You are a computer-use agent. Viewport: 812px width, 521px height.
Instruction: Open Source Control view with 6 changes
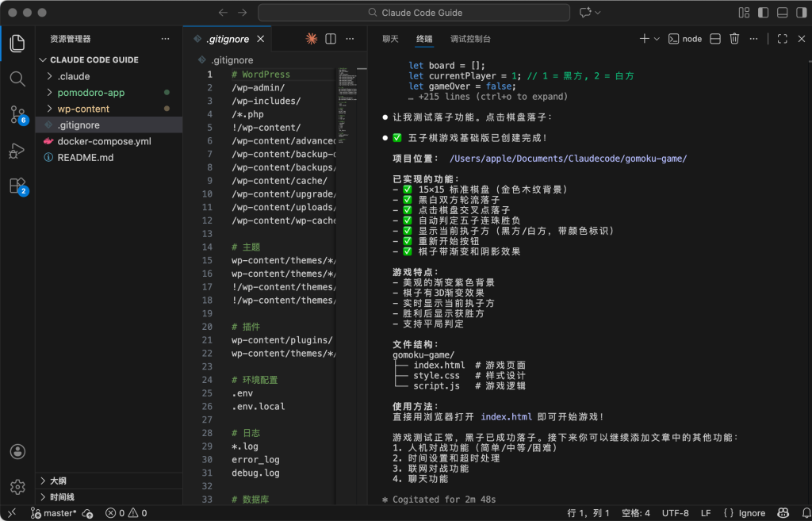(x=17, y=114)
